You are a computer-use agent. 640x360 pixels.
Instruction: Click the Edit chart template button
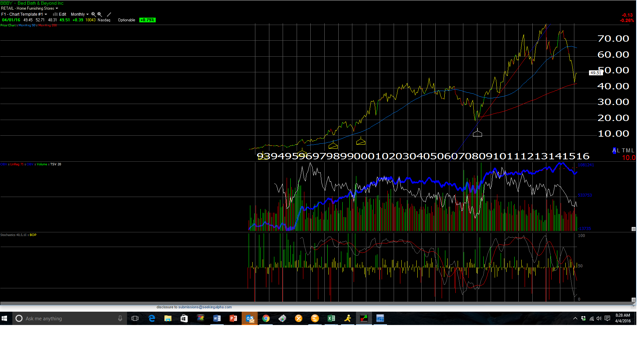(x=60, y=14)
